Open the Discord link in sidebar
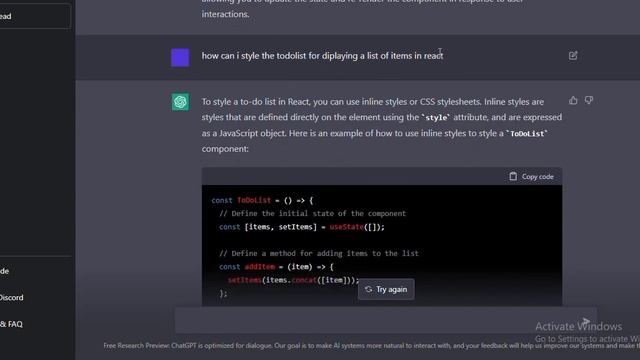640x360 pixels. pyautogui.click(x=11, y=298)
